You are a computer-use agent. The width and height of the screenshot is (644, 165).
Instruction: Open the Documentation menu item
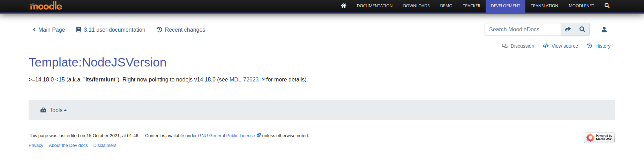tap(375, 6)
